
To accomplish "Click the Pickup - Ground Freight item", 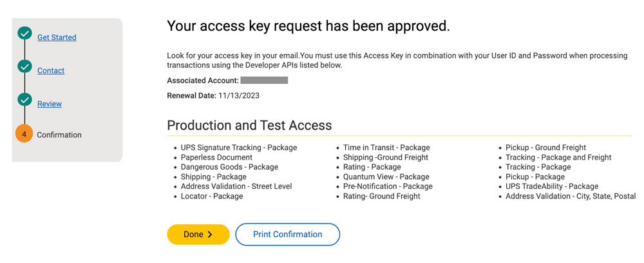I will (545, 148).
